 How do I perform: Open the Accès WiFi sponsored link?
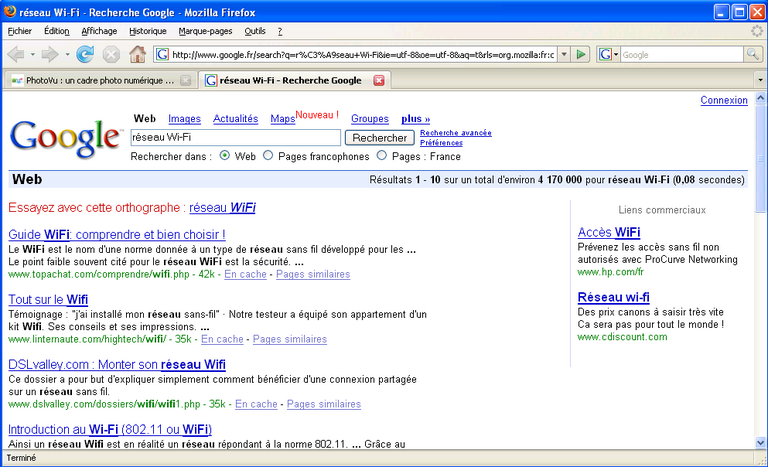click(x=609, y=232)
